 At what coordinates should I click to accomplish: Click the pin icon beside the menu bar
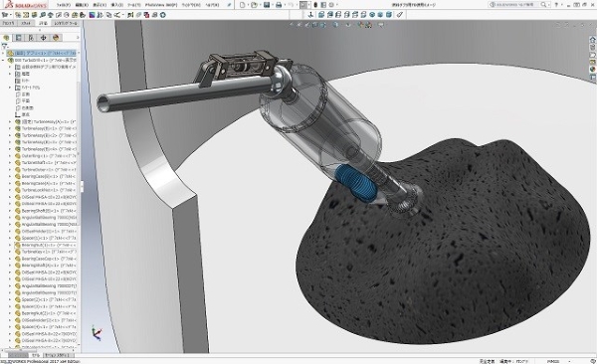229,5
